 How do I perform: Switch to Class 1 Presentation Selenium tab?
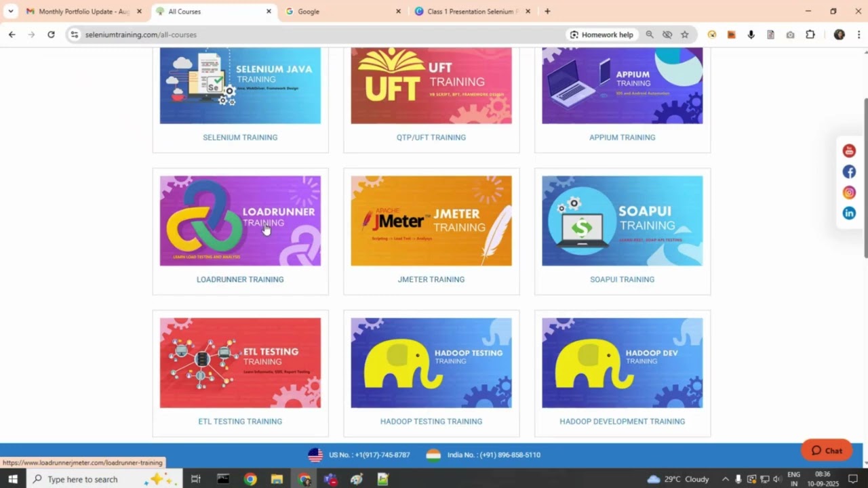[471, 12]
